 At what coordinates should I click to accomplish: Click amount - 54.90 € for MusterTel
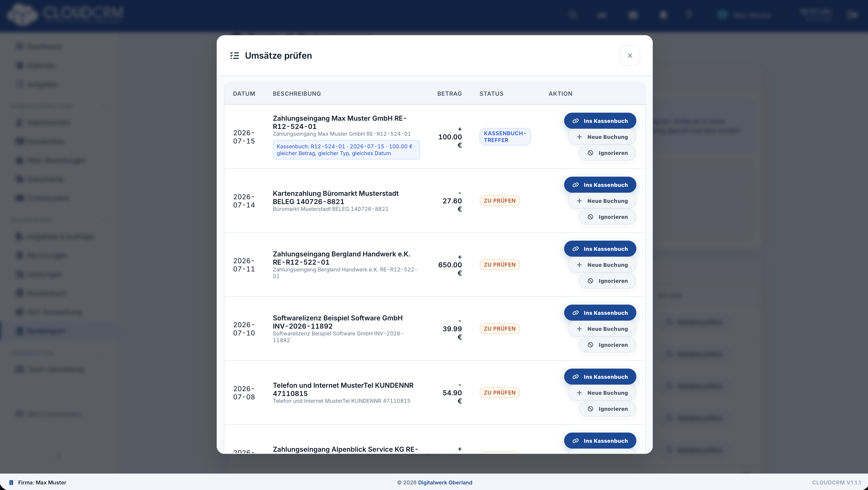(452, 393)
